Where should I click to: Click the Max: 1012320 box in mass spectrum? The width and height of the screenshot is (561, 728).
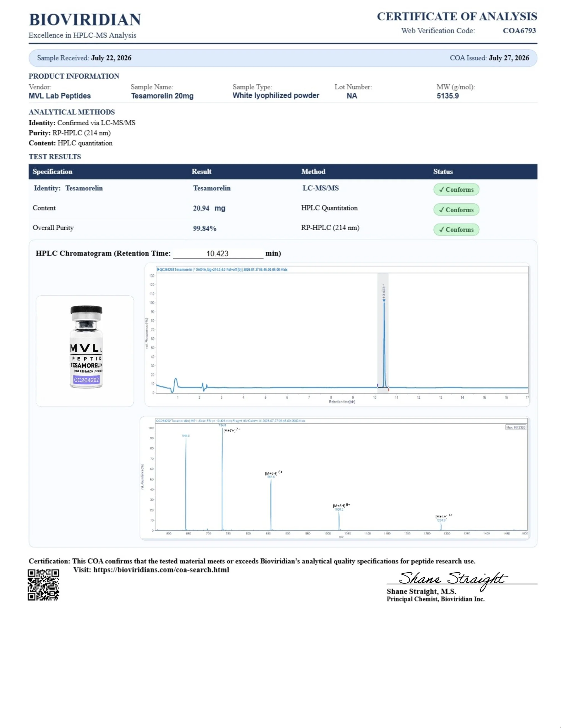pyautogui.click(x=516, y=427)
